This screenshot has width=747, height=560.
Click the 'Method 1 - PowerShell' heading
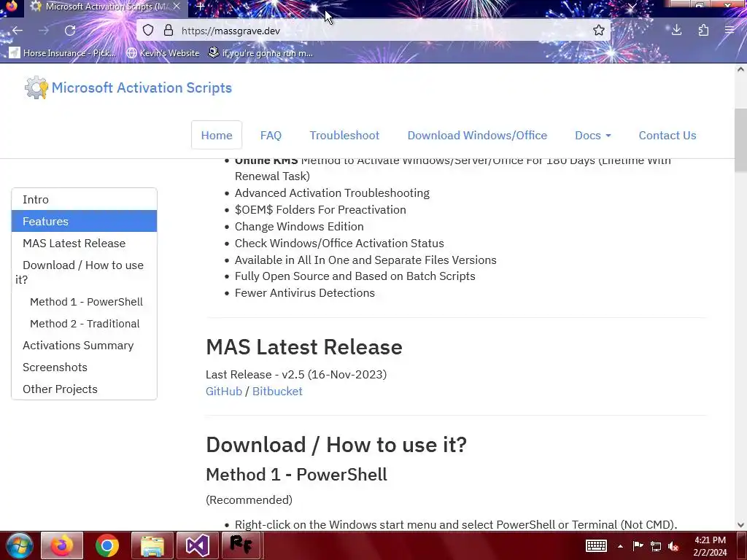click(296, 475)
